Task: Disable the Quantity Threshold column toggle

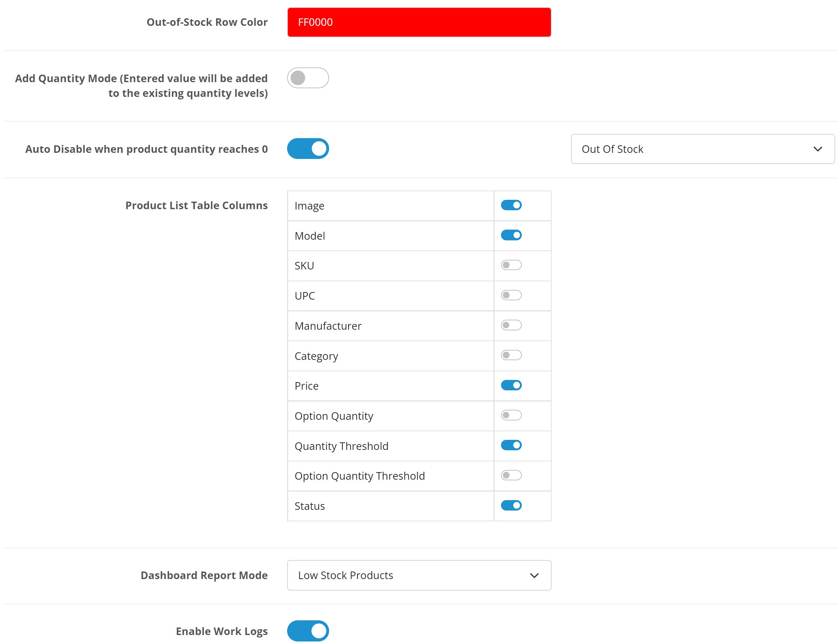Action: click(511, 446)
